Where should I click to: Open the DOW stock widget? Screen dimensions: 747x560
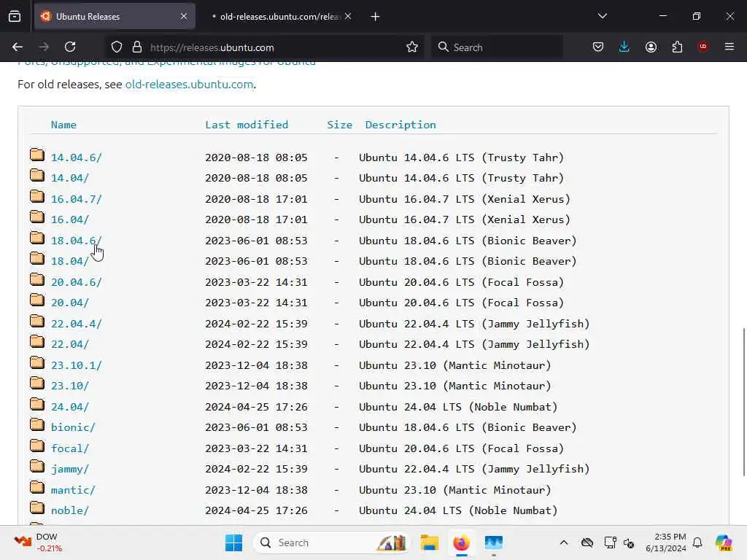point(38,542)
